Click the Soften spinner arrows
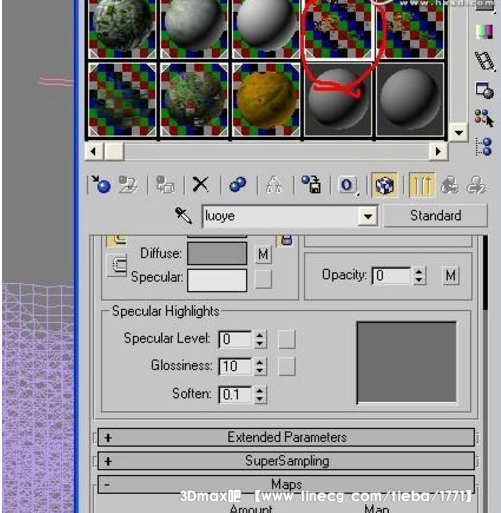This screenshot has height=513, width=501. tap(260, 394)
